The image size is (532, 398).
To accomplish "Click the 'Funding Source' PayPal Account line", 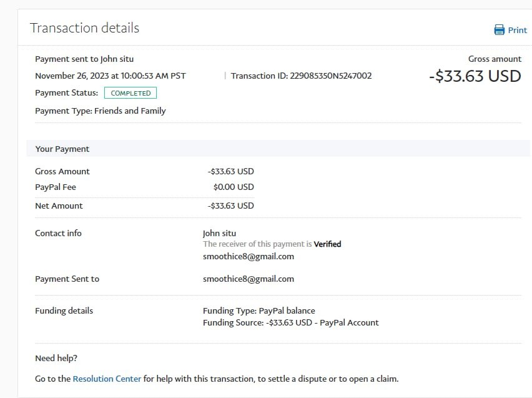I will pos(290,322).
